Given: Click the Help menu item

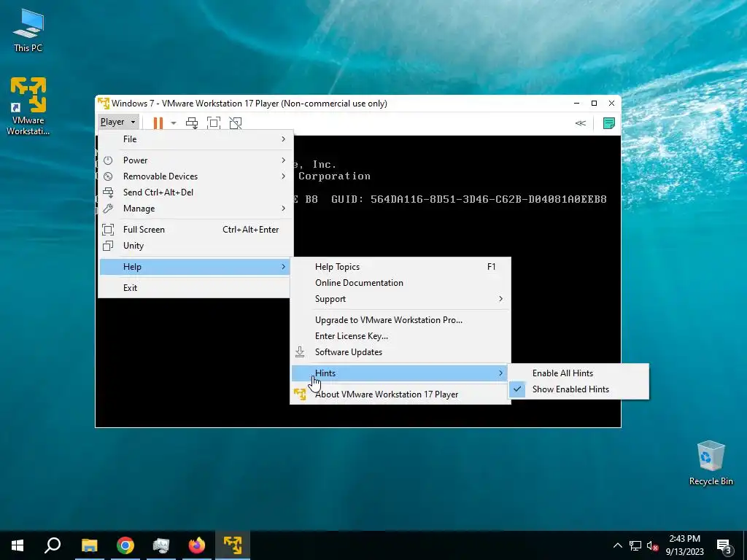Looking at the screenshot, I should [x=196, y=267].
